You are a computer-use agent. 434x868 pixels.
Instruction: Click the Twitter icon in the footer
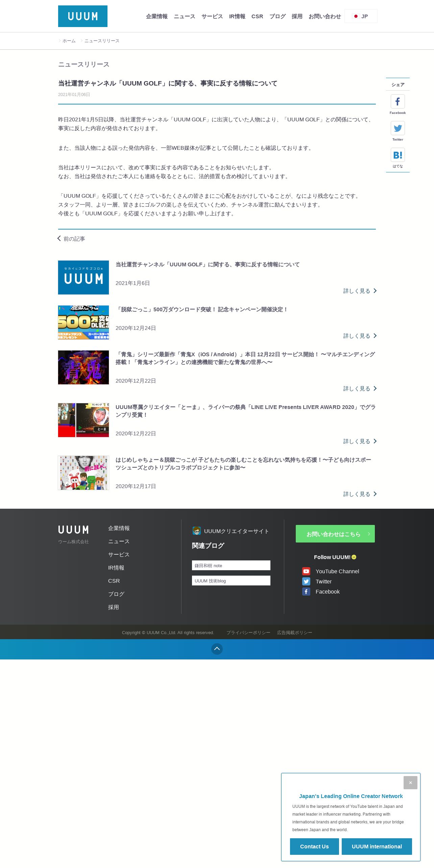pyautogui.click(x=306, y=581)
